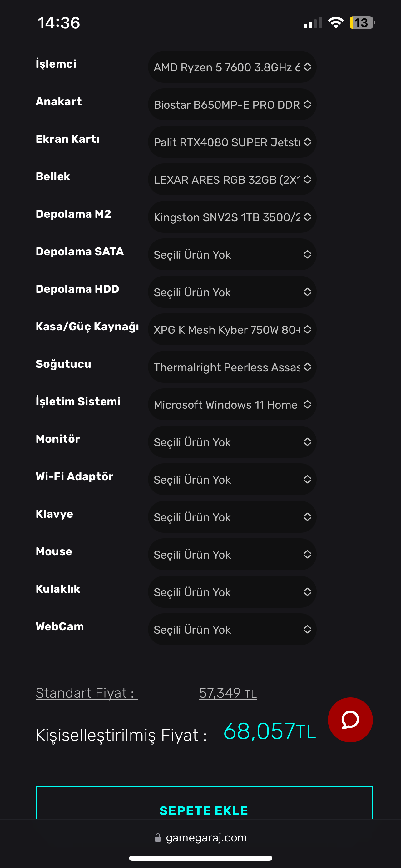
Task: Open the İşletim Sistemi dropdown
Action: [x=232, y=404]
